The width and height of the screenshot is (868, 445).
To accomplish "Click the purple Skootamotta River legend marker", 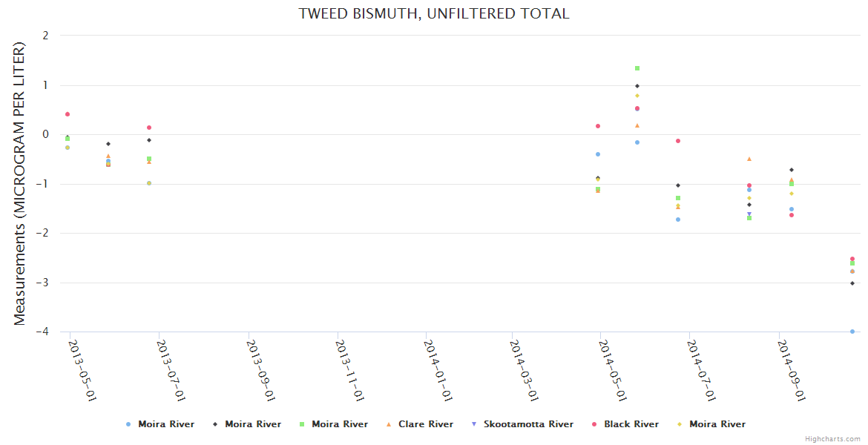I will (x=474, y=424).
